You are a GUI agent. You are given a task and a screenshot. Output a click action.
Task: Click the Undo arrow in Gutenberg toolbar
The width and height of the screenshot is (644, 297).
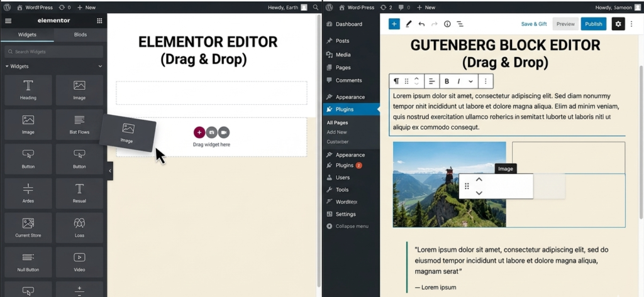[421, 24]
